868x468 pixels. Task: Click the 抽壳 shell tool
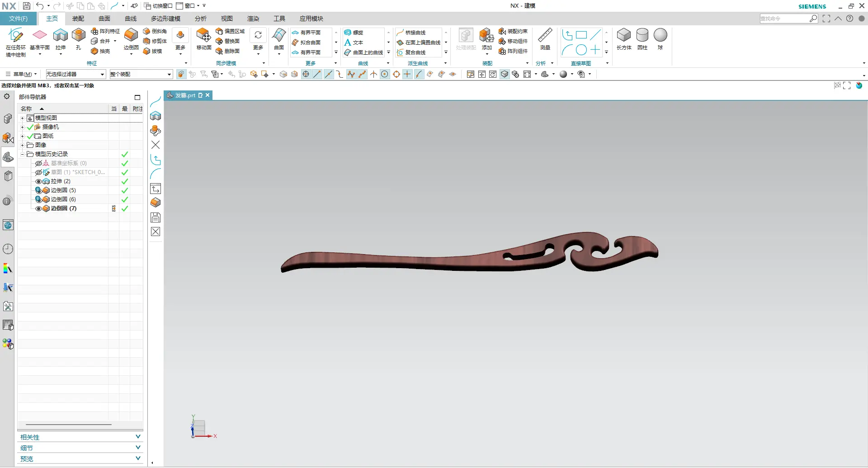pos(100,51)
